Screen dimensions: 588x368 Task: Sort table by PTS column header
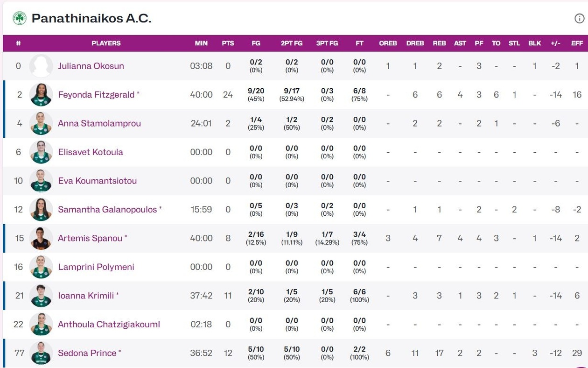[x=228, y=43]
